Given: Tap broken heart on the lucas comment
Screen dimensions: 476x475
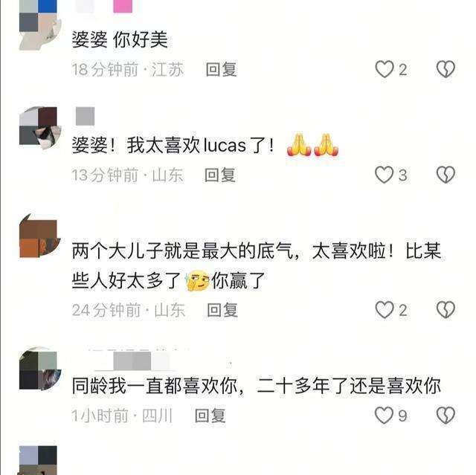Looking at the screenshot, I should pos(446,175).
